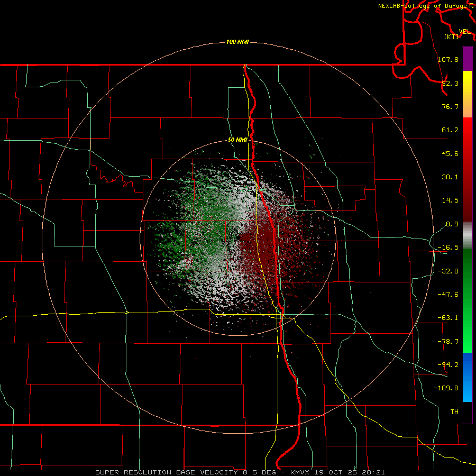Click the 61.2 value on the velocity scale
The width and height of the screenshot is (476, 476).
click(450, 130)
